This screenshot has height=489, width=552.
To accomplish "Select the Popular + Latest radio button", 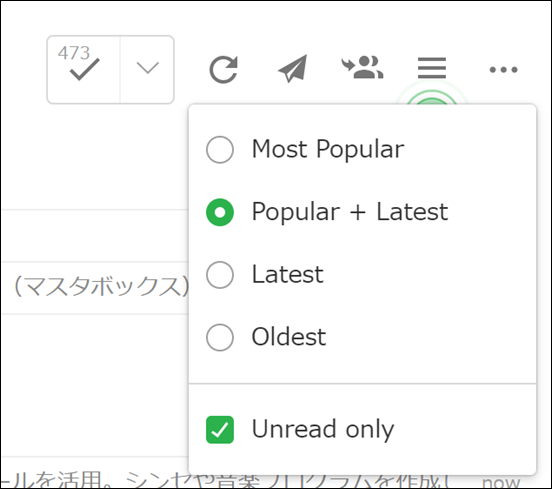I will point(220,212).
